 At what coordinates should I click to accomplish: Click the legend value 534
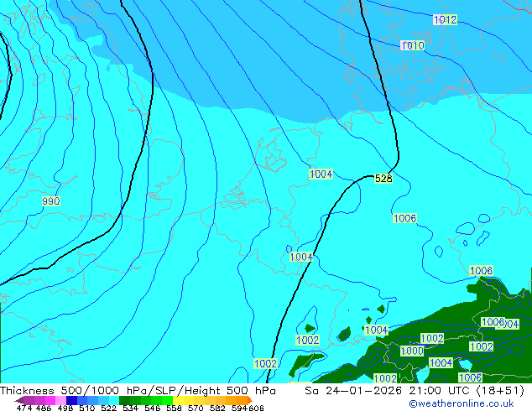[130, 408]
